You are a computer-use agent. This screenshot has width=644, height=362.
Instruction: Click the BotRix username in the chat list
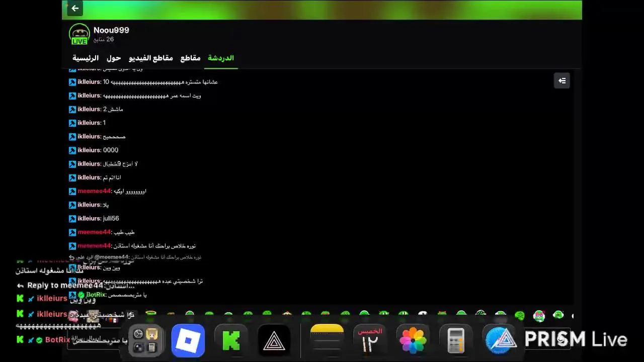point(96,295)
